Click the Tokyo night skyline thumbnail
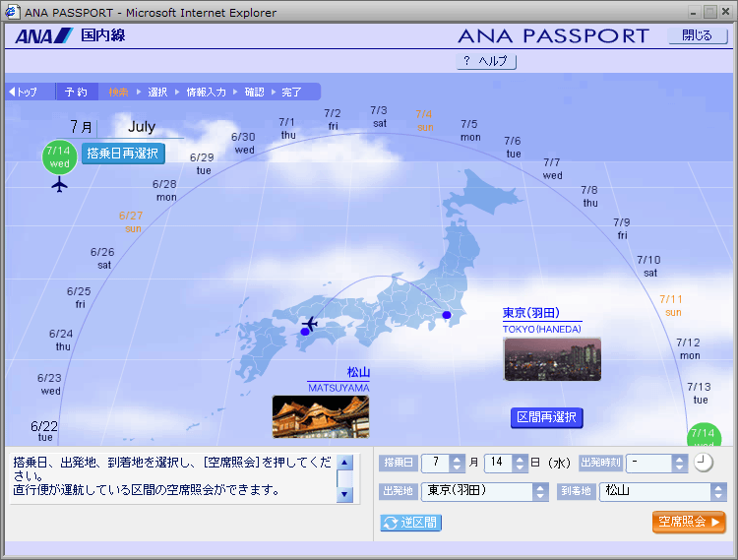This screenshot has height=560, width=738. 552,359
